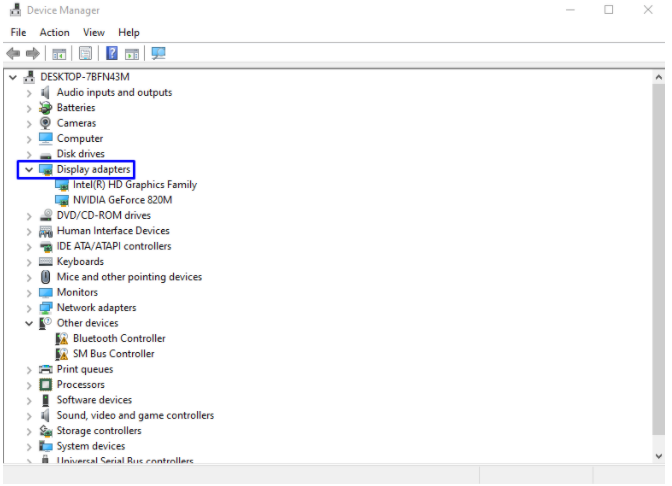Click the blue Help question mark icon
This screenshot has height=486, width=672.
(112, 53)
